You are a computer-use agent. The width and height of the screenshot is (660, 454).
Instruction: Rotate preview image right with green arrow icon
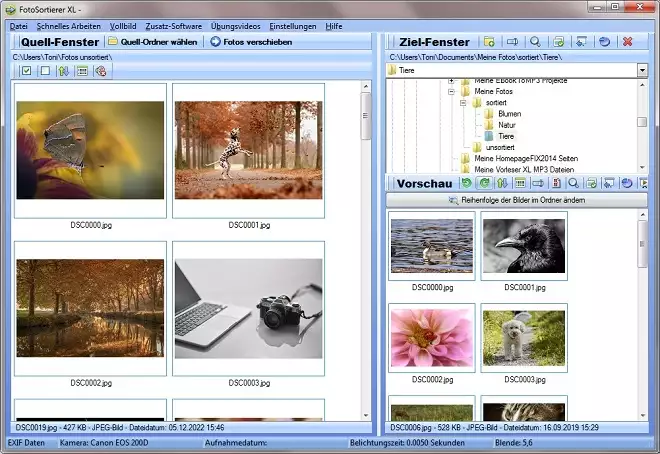click(x=484, y=184)
